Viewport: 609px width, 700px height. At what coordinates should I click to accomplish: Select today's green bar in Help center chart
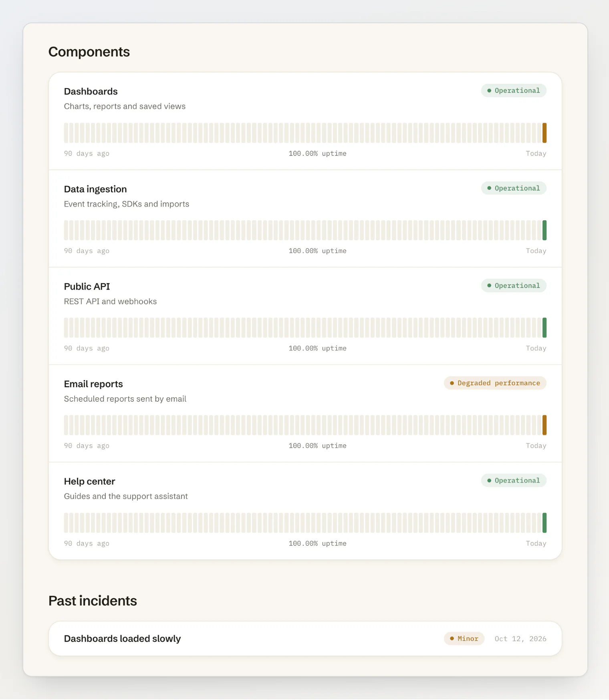click(544, 523)
